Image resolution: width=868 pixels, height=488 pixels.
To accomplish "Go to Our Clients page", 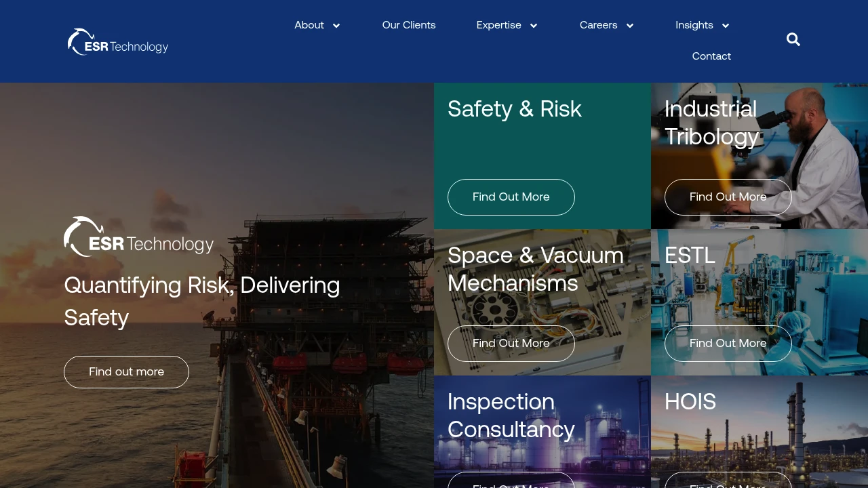I will pyautogui.click(x=409, y=25).
